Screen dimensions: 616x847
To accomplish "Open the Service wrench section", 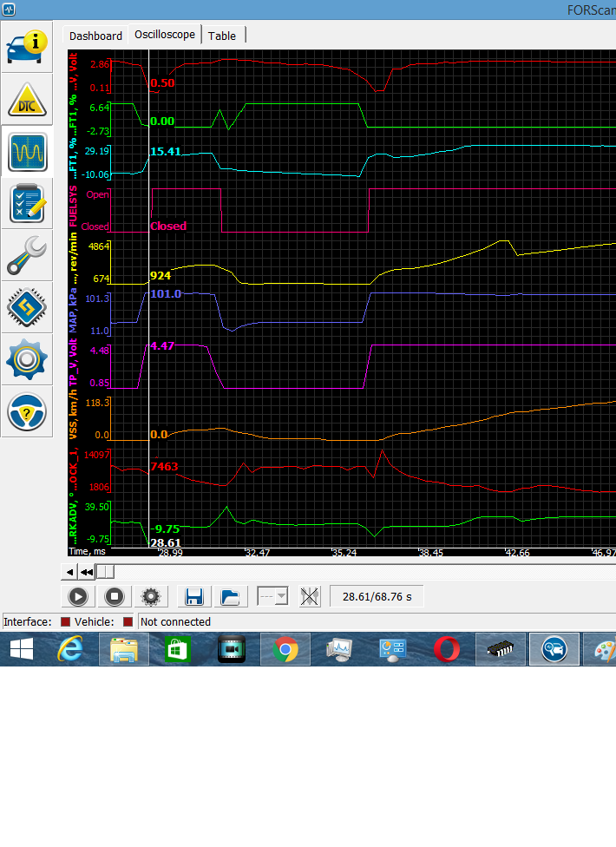I will coord(28,255).
